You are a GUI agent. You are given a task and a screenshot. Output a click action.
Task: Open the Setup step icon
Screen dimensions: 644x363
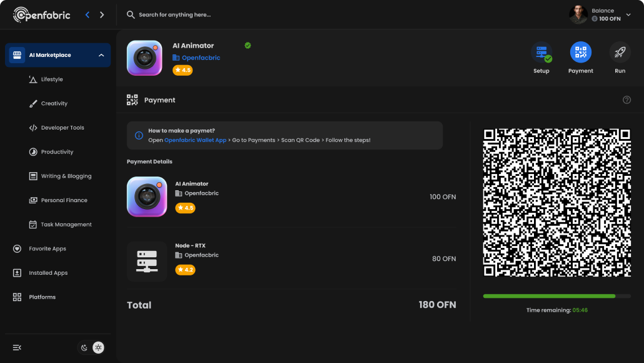[x=541, y=53]
